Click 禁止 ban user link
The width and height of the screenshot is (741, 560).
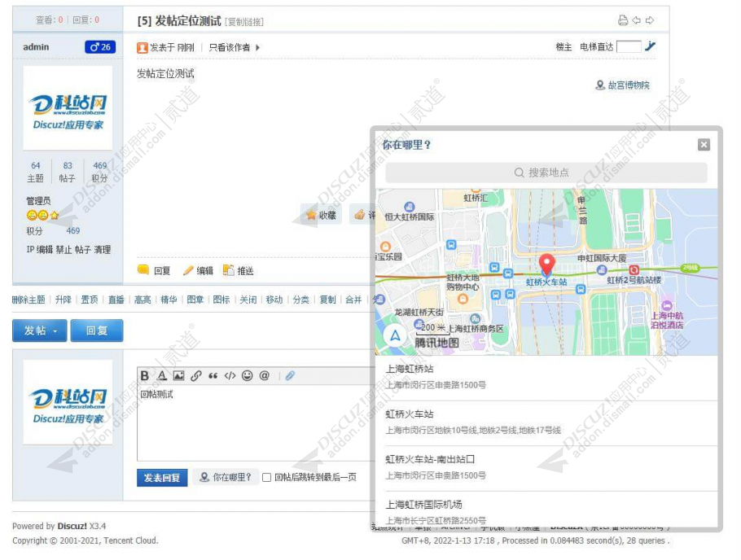coord(64,250)
